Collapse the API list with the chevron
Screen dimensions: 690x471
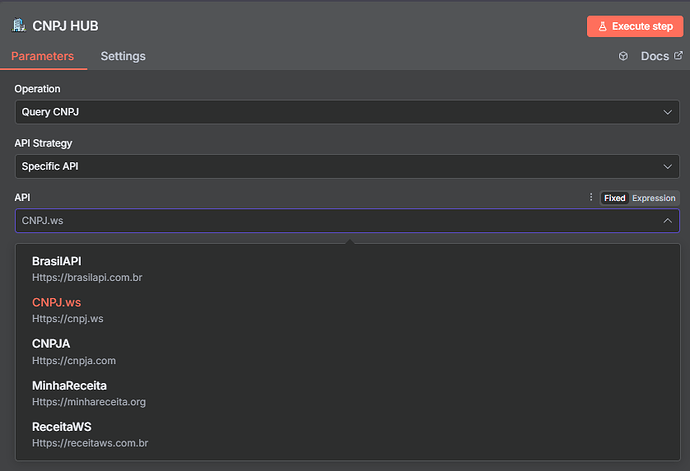(668, 220)
